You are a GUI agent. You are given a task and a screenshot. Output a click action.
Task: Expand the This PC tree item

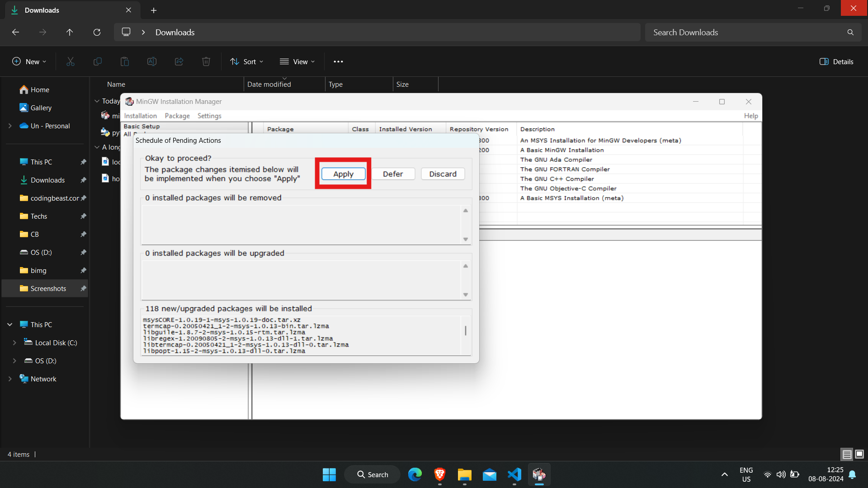pos(9,324)
